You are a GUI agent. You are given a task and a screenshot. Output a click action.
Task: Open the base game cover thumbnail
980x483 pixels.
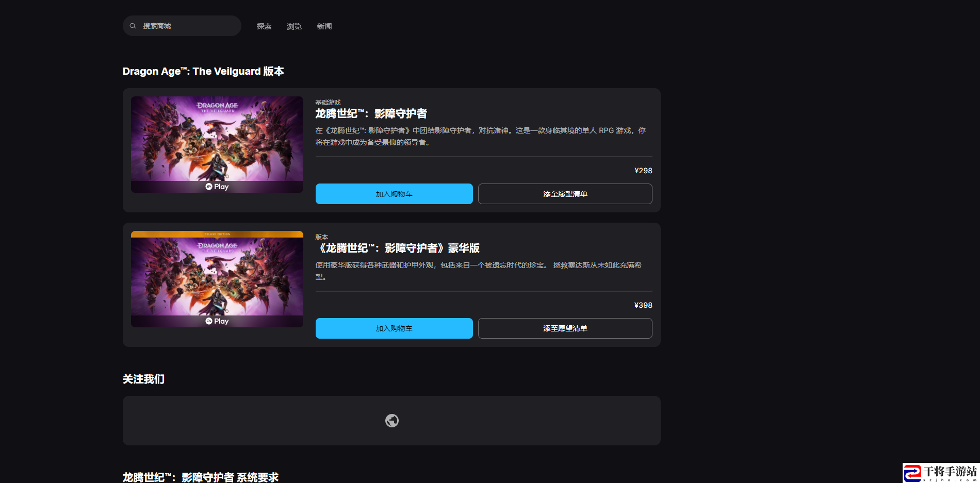tap(217, 144)
